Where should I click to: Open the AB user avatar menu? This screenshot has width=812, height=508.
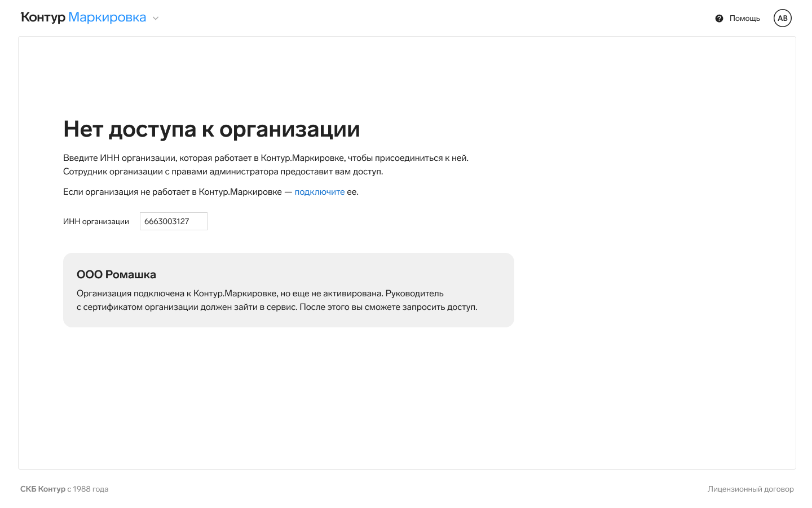(x=783, y=18)
